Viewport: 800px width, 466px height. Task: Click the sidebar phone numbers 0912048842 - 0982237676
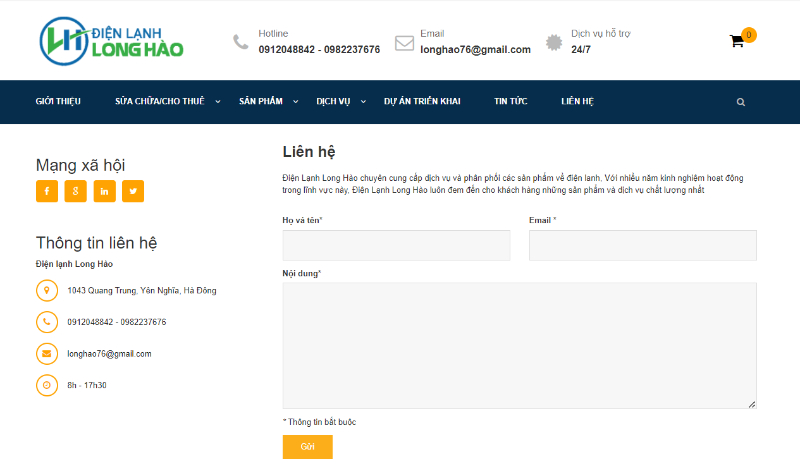[117, 322]
